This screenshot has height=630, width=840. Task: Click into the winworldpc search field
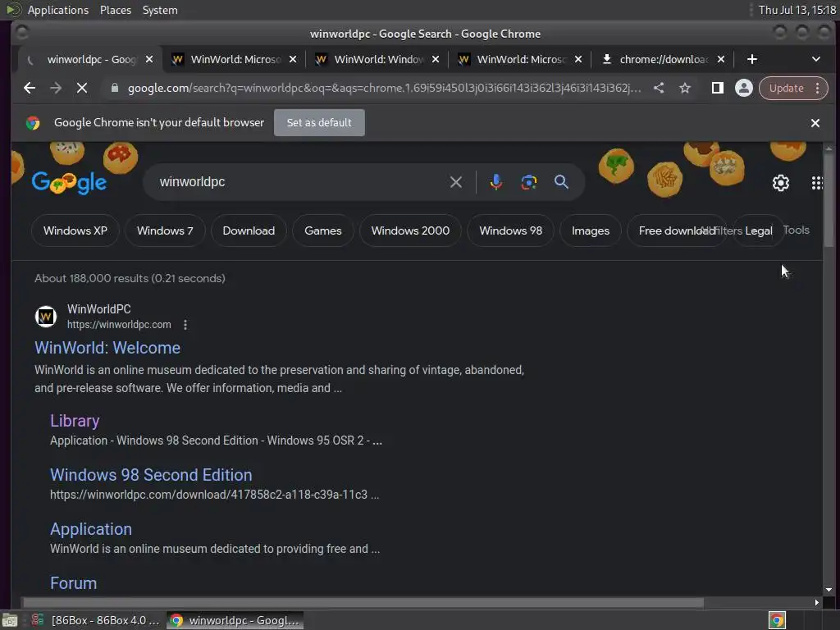pos(300,182)
